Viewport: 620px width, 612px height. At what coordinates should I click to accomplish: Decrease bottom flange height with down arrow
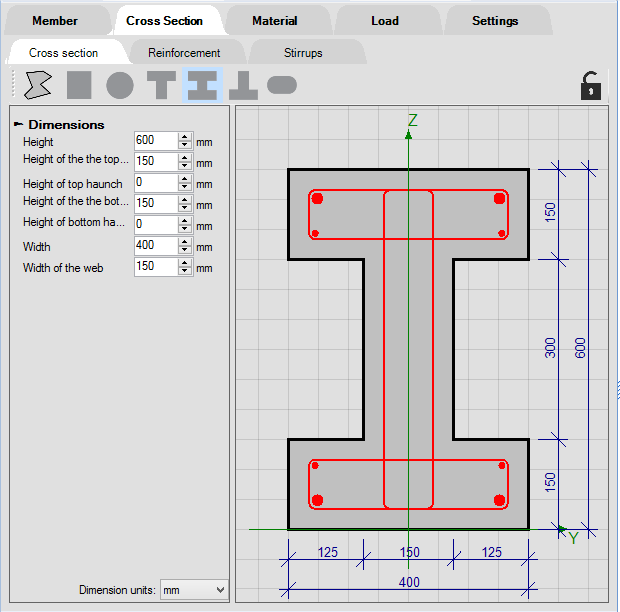pyautogui.click(x=185, y=208)
